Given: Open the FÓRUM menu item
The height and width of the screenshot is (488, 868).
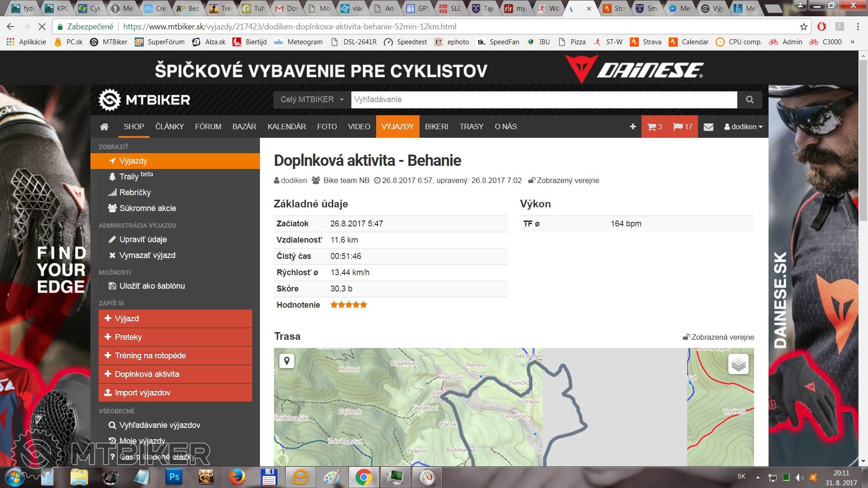Looking at the screenshot, I should [208, 127].
